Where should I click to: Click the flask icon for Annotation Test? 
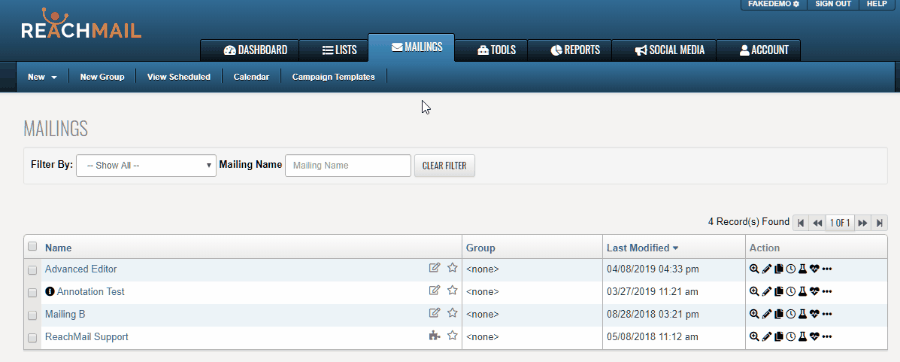(802, 291)
